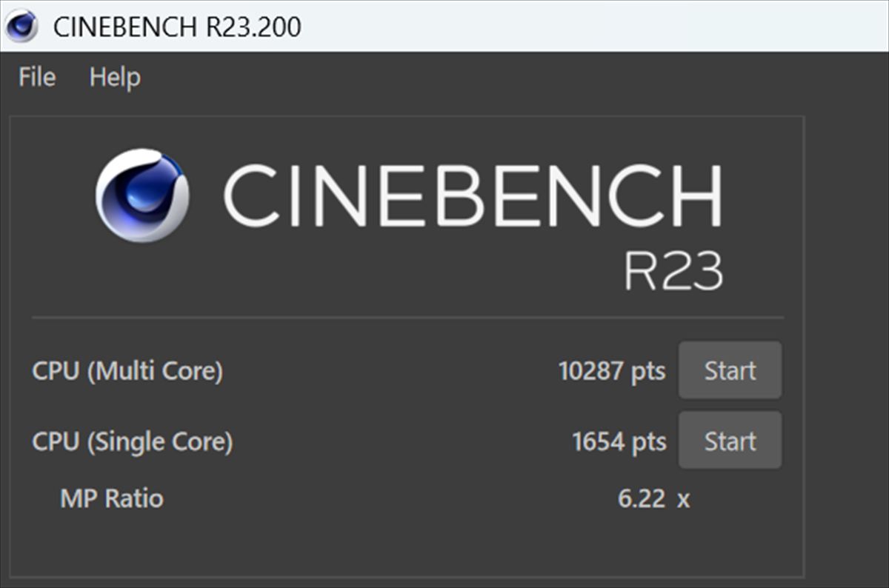Viewport: 889px width, 588px height.
Task: Click the horizontal divider below the banner
Action: point(407,318)
